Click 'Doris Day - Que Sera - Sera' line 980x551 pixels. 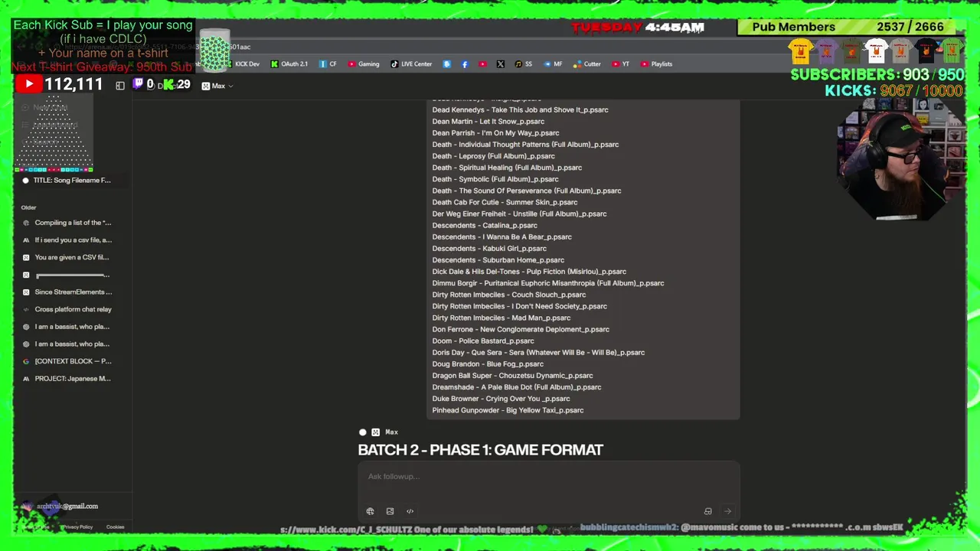pos(537,353)
